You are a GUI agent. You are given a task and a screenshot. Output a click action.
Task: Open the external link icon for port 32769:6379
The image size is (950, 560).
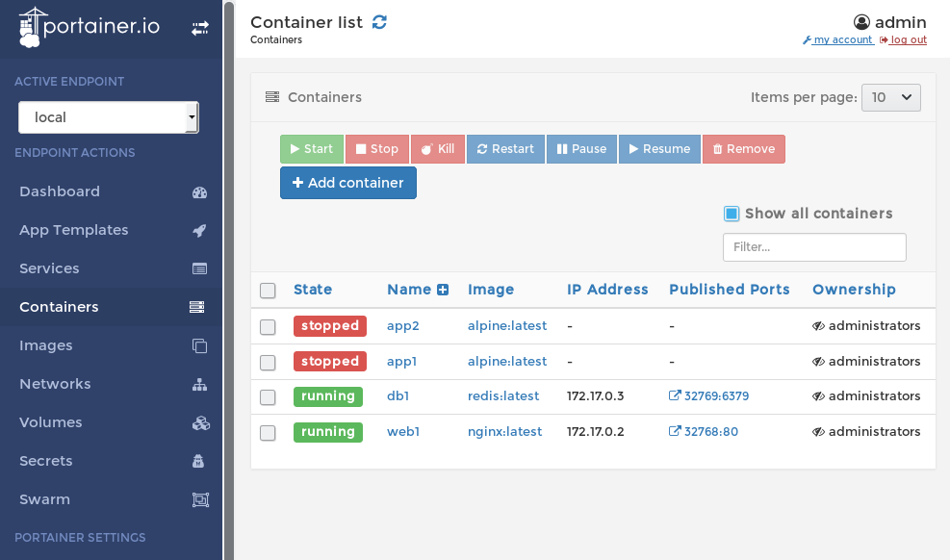(675, 396)
